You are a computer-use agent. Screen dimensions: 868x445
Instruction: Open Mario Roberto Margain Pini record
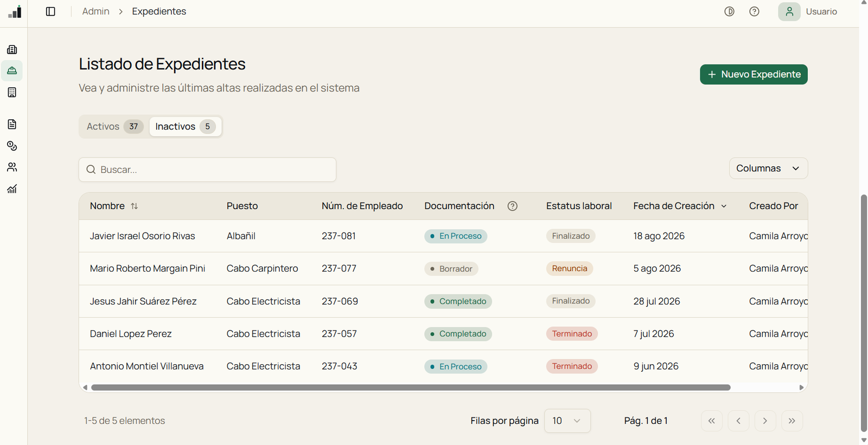[148, 268]
